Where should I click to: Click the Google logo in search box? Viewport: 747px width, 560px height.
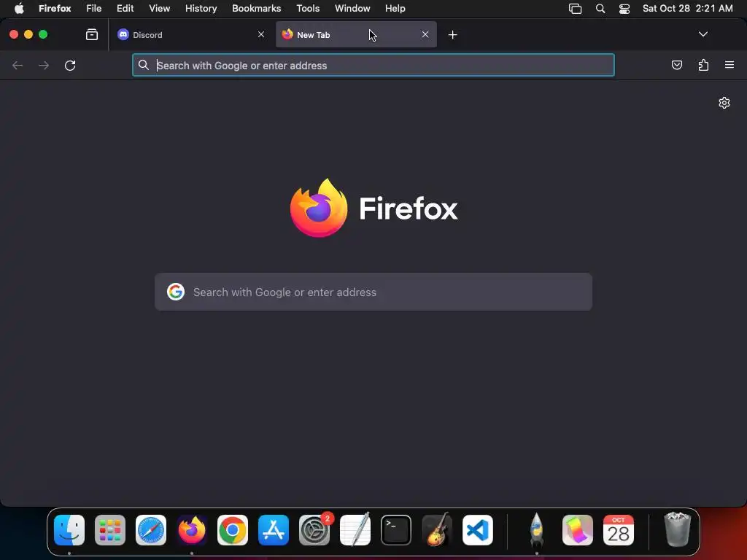pos(176,292)
